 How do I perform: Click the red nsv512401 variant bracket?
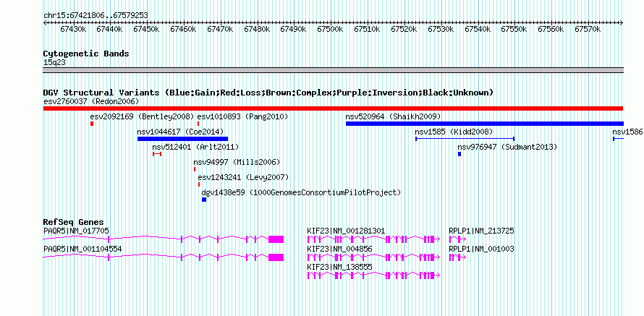tap(157, 154)
